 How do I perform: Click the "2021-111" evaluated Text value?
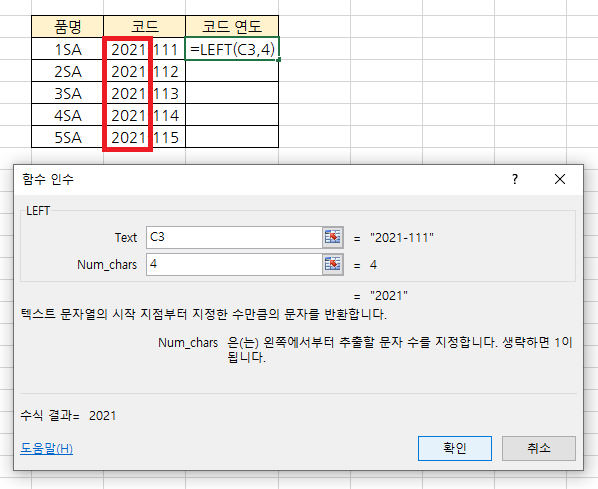pos(402,238)
